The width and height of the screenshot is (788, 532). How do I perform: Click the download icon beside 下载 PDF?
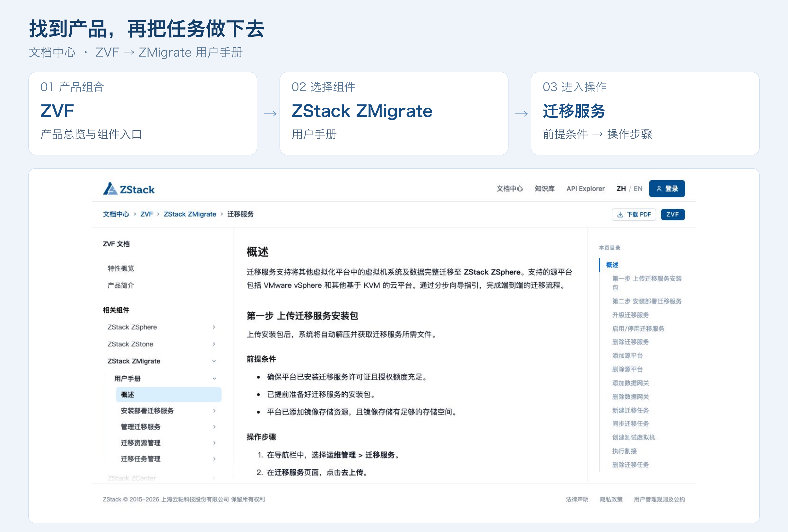620,214
